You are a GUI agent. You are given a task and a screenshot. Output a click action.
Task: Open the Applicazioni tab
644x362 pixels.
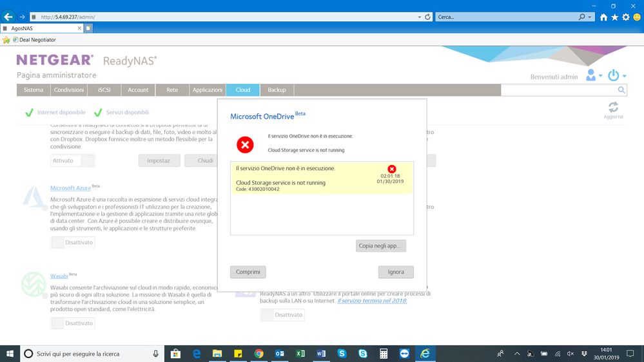coord(208,90)
